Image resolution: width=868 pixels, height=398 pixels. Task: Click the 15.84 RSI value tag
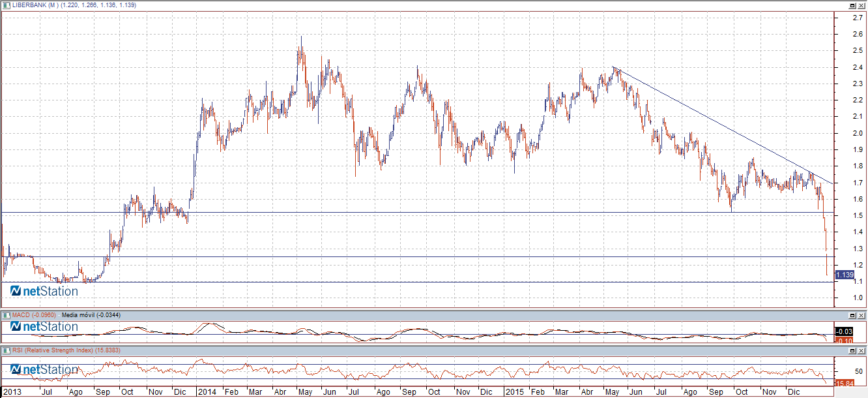[845, 383]
